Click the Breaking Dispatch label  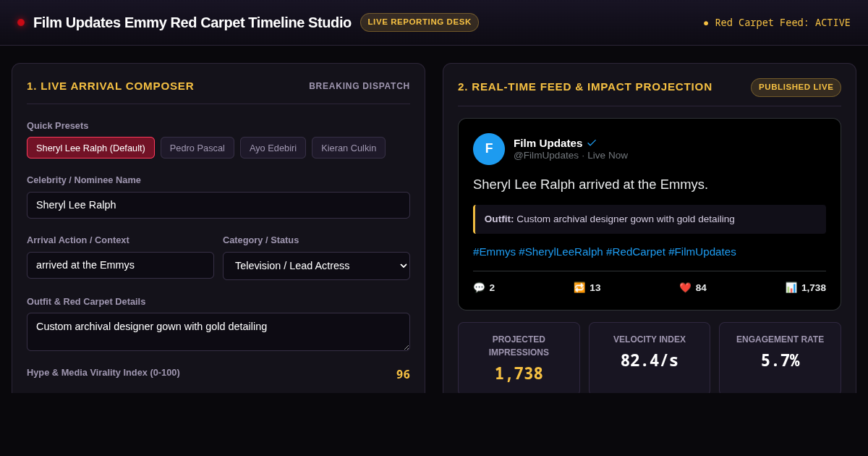(x=359, y=86)
